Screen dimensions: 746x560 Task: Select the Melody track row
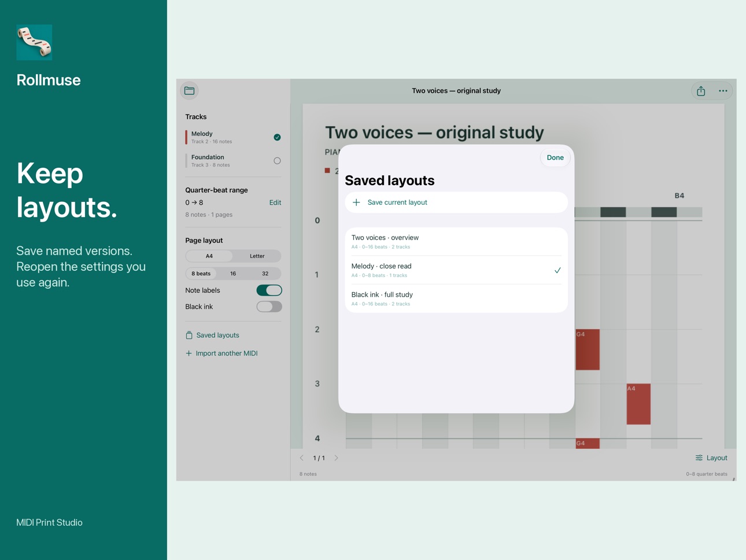(x=233, y=137)
